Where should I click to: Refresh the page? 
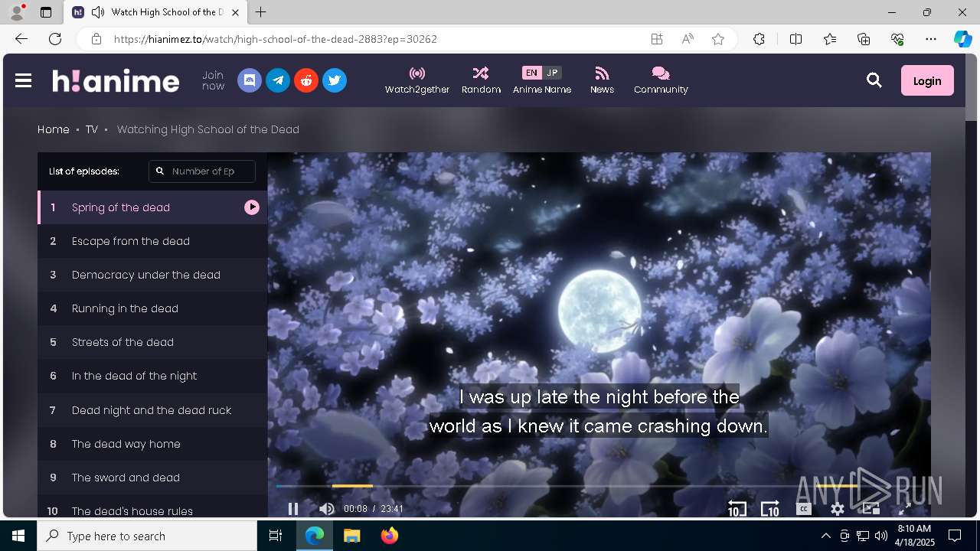tap(55, 39)
